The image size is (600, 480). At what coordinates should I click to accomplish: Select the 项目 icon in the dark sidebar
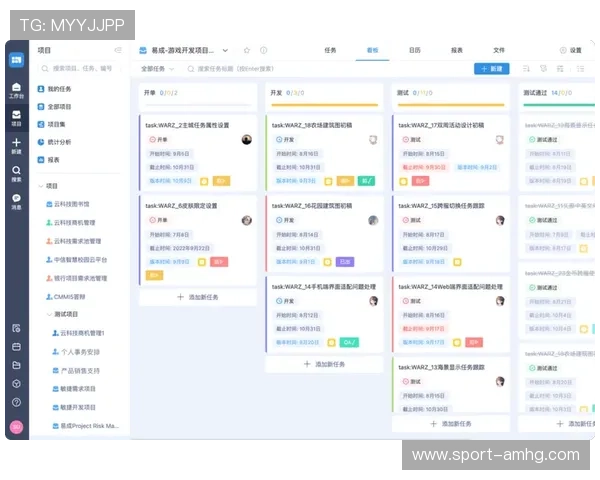click(x=16, y=118)
